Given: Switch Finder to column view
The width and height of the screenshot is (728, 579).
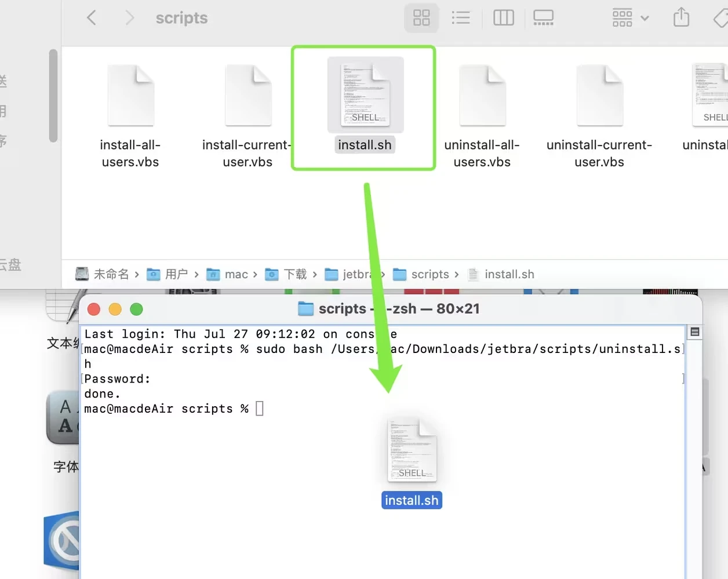Looking at the screenshot, I should click(503, 18).
